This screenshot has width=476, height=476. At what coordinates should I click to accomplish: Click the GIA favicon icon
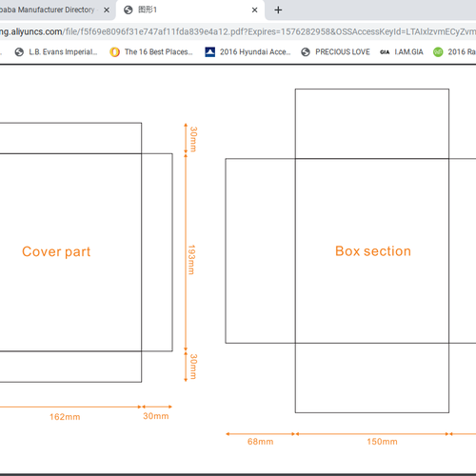(x=385, y=52)
